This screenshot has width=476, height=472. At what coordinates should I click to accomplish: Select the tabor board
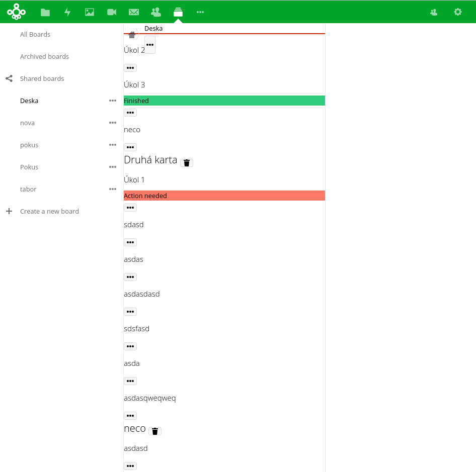[28, 190]
